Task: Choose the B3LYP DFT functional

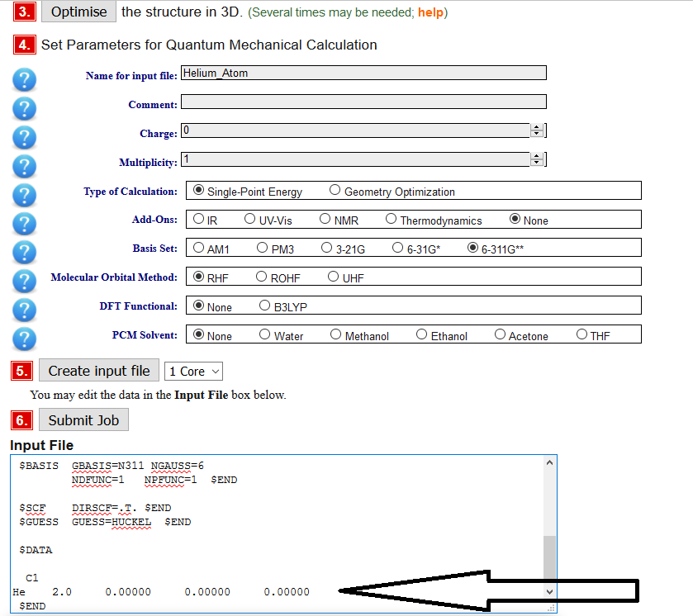Action: (x=265, y=306)
